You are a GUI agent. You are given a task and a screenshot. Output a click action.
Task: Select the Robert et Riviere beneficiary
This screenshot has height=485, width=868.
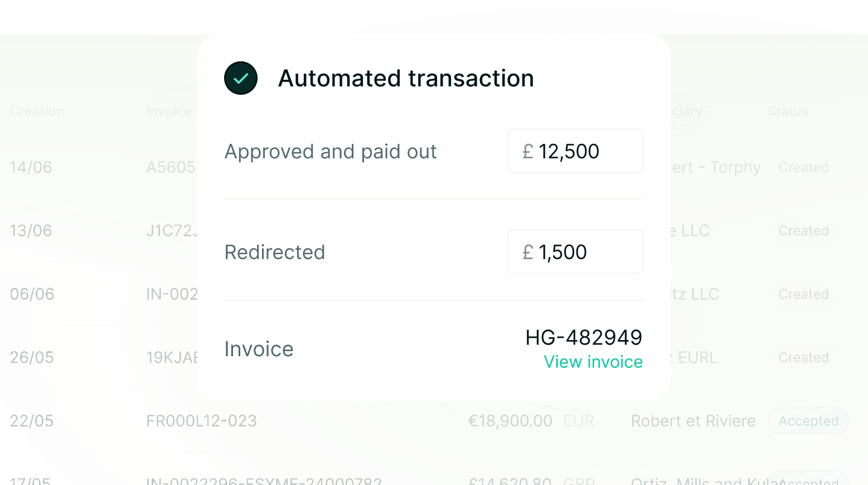coord(693,421)
